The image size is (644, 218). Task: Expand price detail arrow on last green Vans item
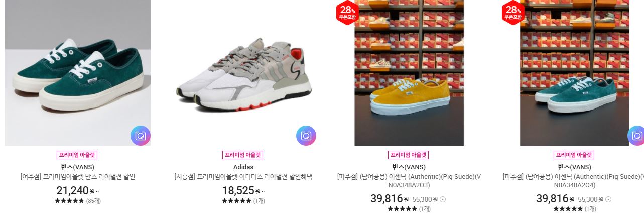[x=608, y=199]
